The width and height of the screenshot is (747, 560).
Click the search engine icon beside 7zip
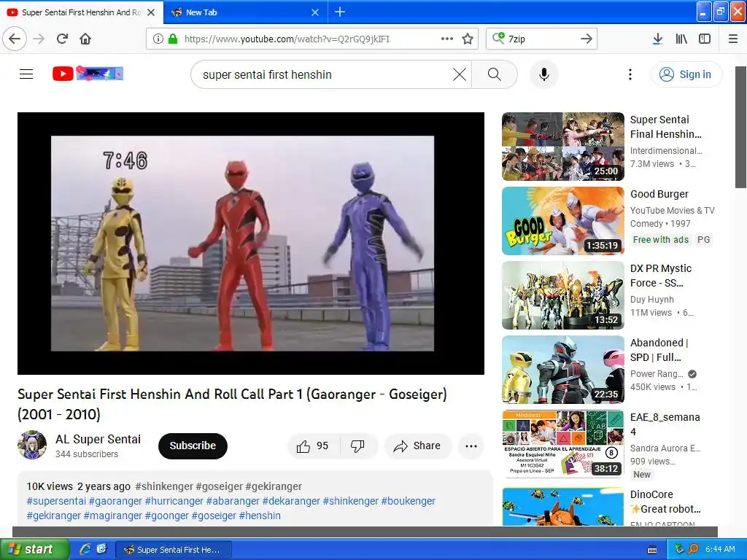[x=498, y=38]
